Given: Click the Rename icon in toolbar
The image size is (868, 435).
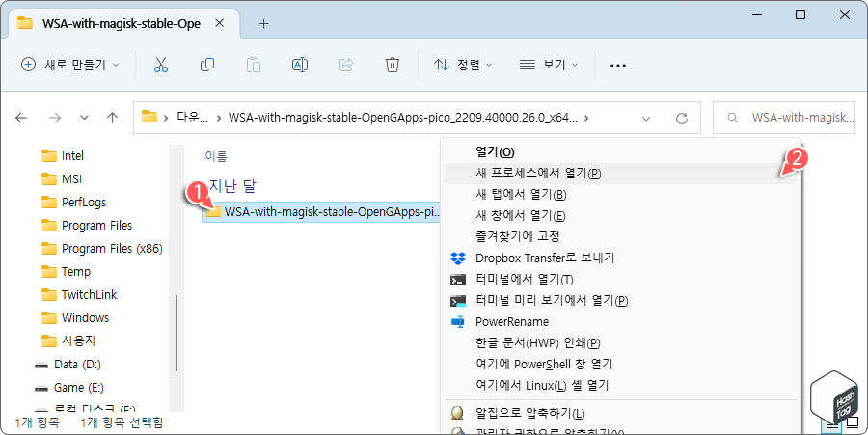Looking at the screenshot, I should (x=300, y=65).
